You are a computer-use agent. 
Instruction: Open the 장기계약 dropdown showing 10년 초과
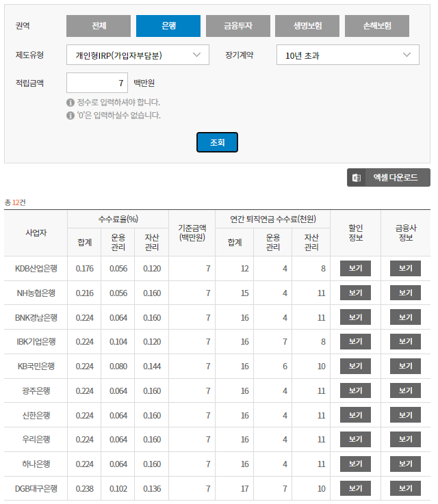(x=348, y=55)
